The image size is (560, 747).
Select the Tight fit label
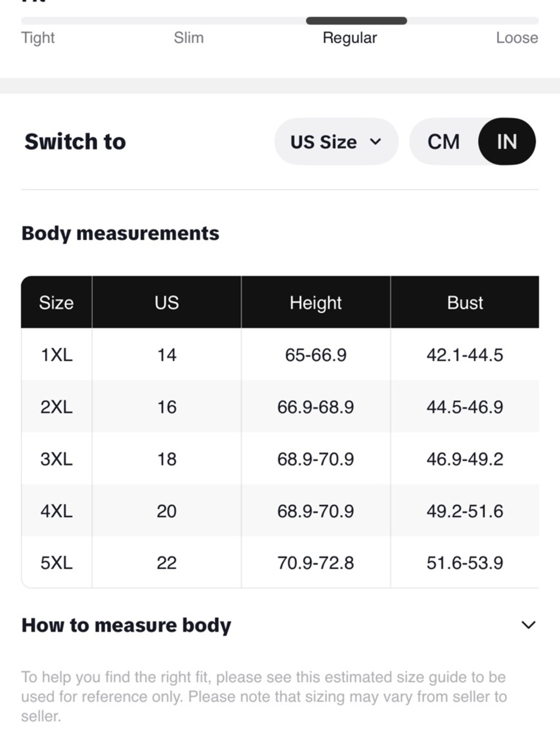pyautogui.click(x=38, y=38)
